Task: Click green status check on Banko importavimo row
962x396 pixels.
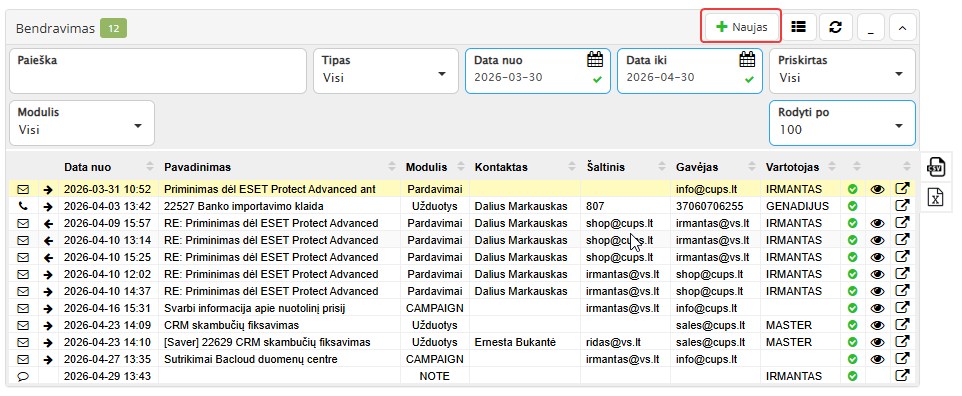Action: (x=852, y=206)
